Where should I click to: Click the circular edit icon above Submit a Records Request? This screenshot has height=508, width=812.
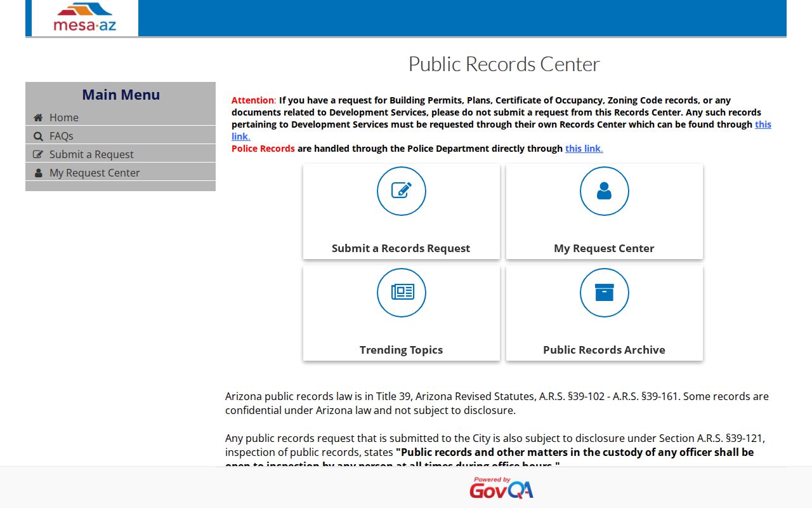pyautogui.click(x=402, y=191)
